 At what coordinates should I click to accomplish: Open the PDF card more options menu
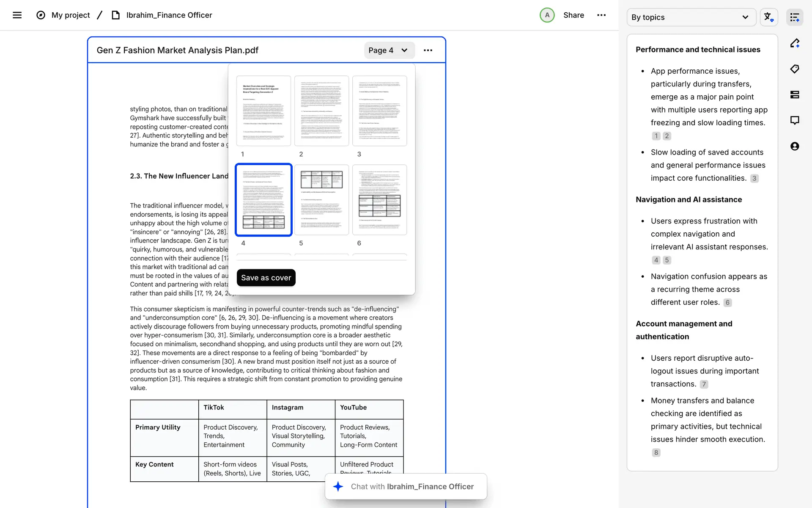pyautogui.click(x=428, y=50)
